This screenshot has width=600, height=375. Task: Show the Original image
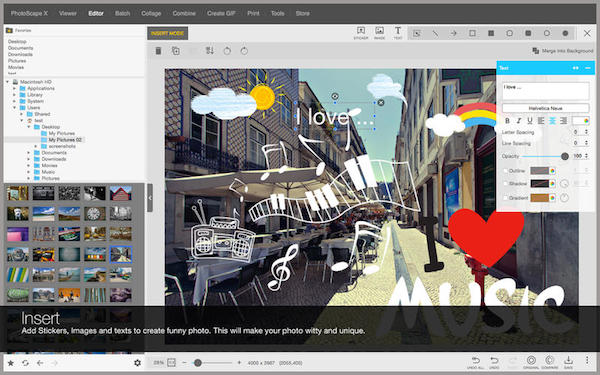[x=531, y=362]
